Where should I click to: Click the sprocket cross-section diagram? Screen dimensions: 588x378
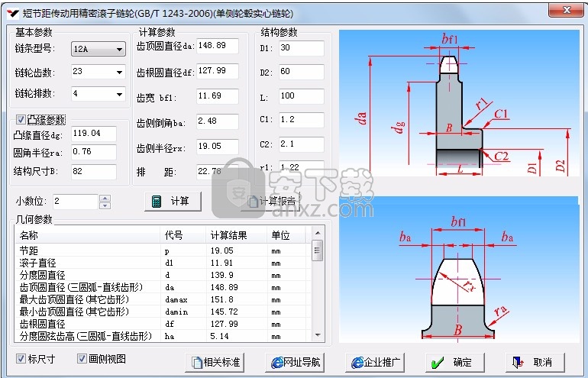tap(459, 103)
